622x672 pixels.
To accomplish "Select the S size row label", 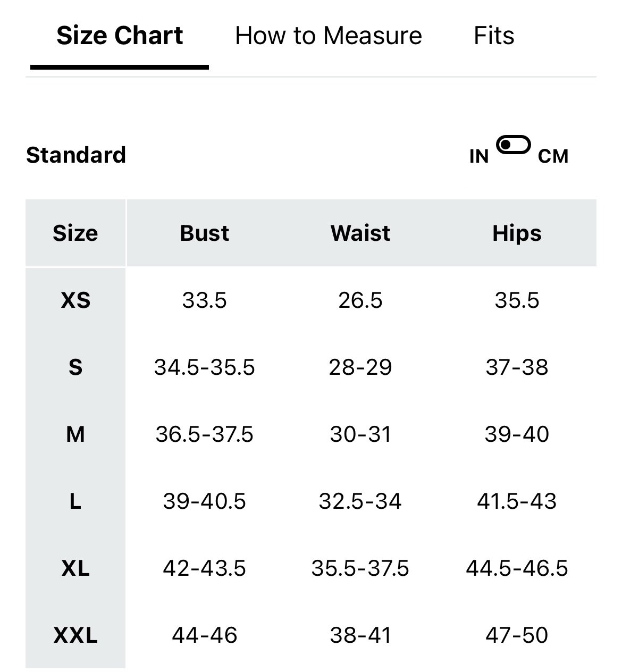I will point(75,367).
